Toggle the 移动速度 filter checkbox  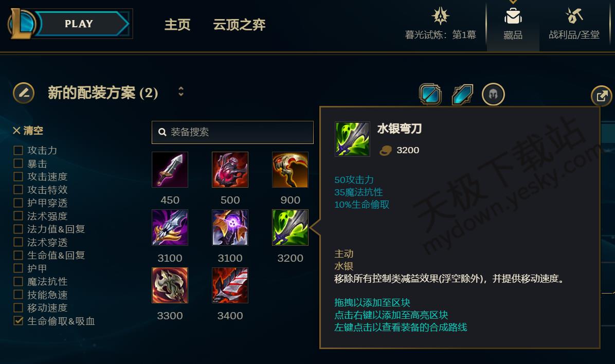pos(18,307)
